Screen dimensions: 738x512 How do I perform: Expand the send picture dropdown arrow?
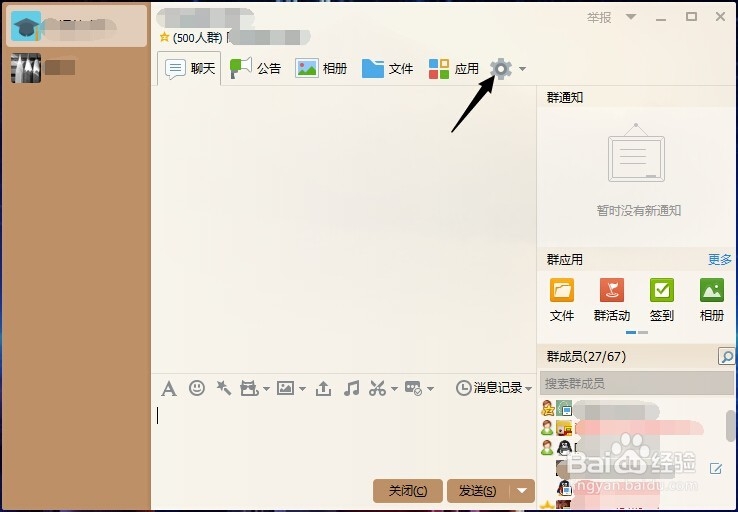(x=302, y=389)
